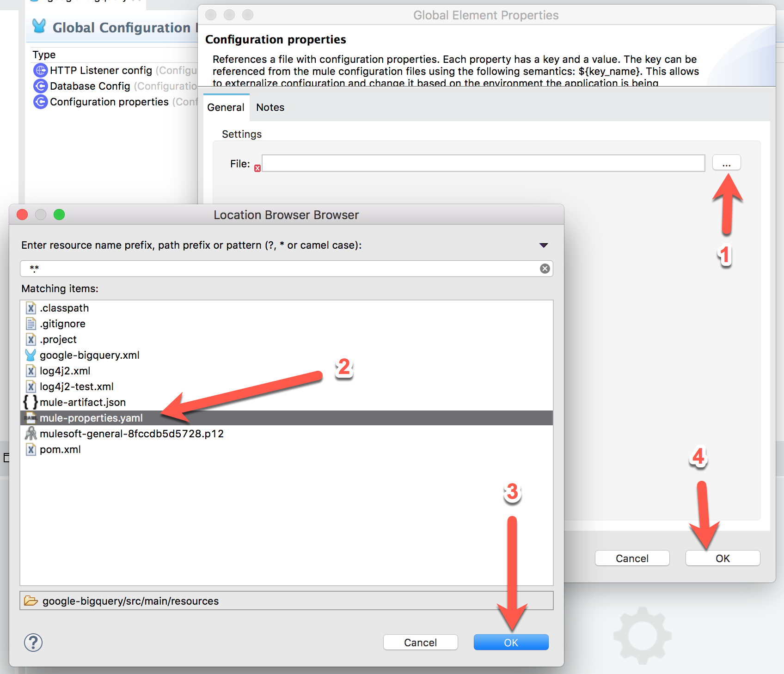
Task: Select Database Config row
Action: pos(115,86)
